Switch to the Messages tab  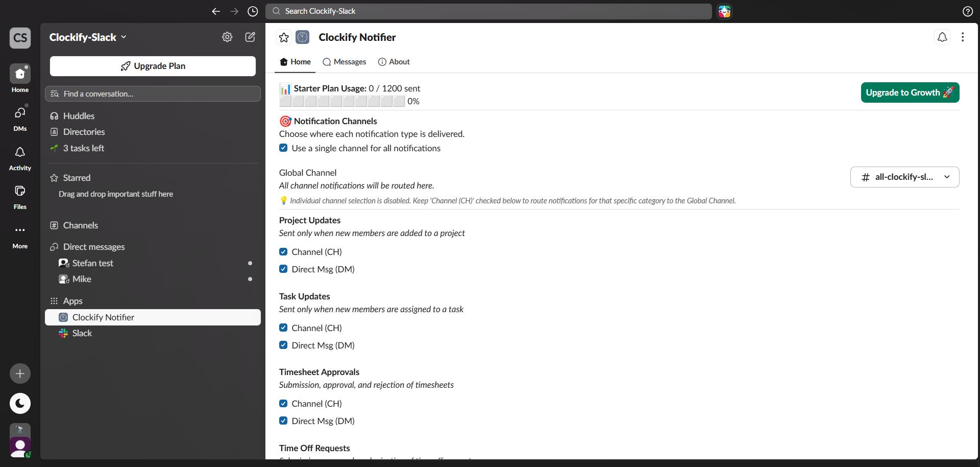pos(345,62)
